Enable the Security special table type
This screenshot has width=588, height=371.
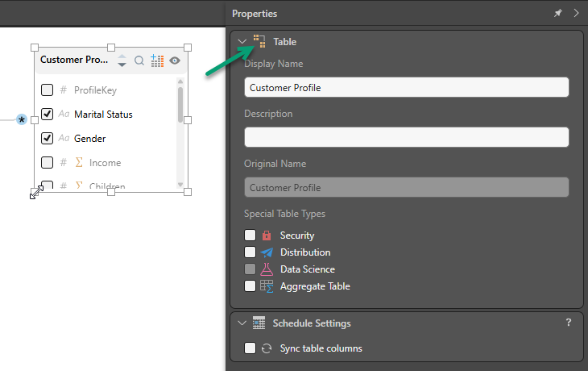pyautogui.click(x=251, y=236)
